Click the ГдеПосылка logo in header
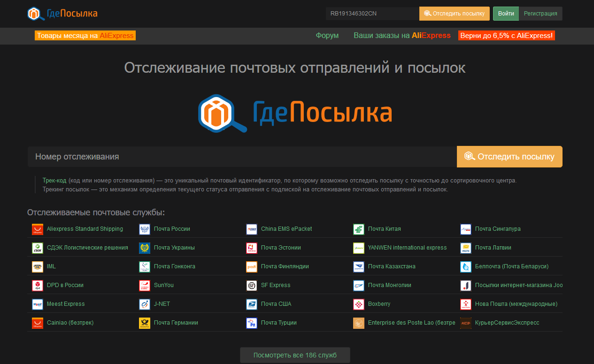 (x=62, y=14)
